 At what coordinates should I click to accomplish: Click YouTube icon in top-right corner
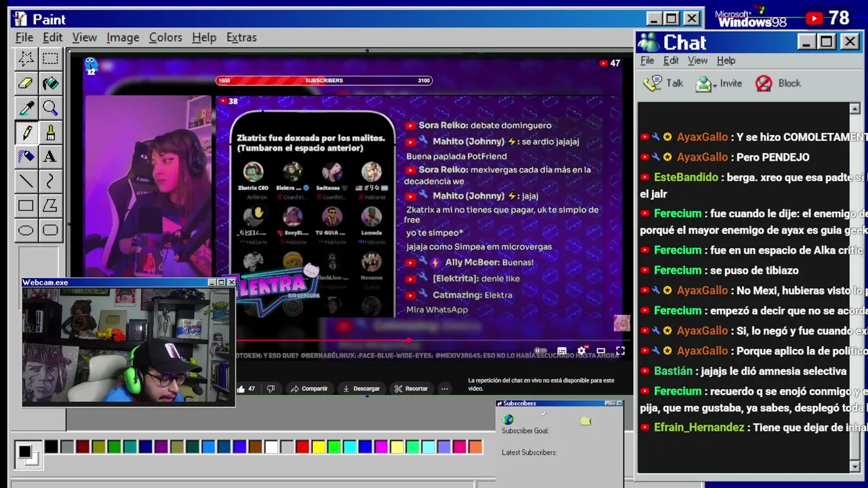click(814, 18)
